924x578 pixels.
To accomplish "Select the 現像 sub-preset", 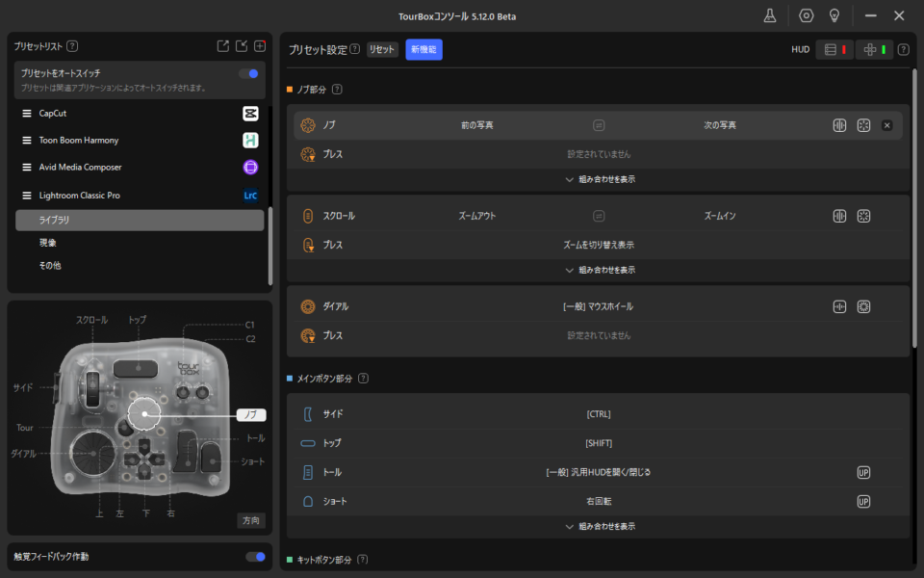I will click(48, 243).
